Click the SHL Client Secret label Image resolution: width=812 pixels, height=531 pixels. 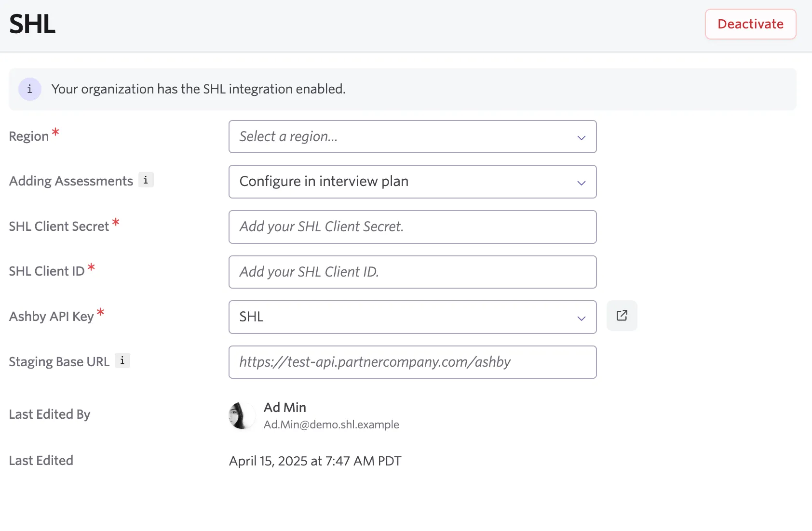59,226
